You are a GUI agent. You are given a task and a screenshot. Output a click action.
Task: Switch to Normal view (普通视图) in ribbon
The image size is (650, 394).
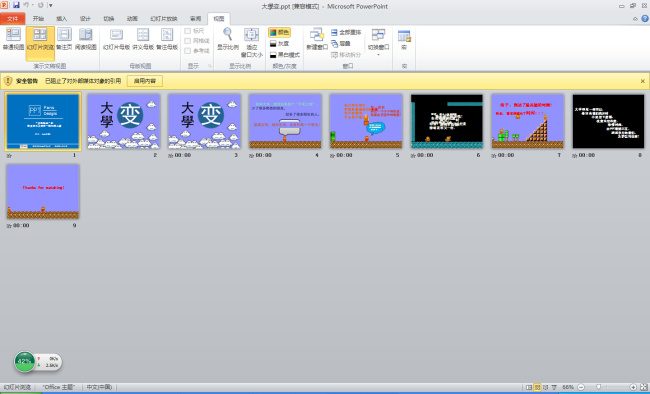13,39
